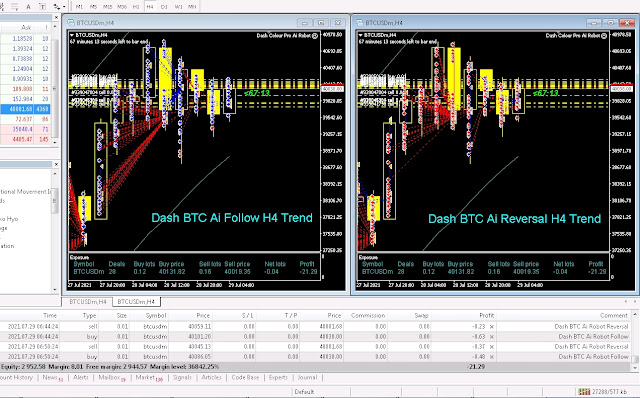
Task: Click the Terminal trade list scroll-up arrow
Action: [x=635, y=314]
